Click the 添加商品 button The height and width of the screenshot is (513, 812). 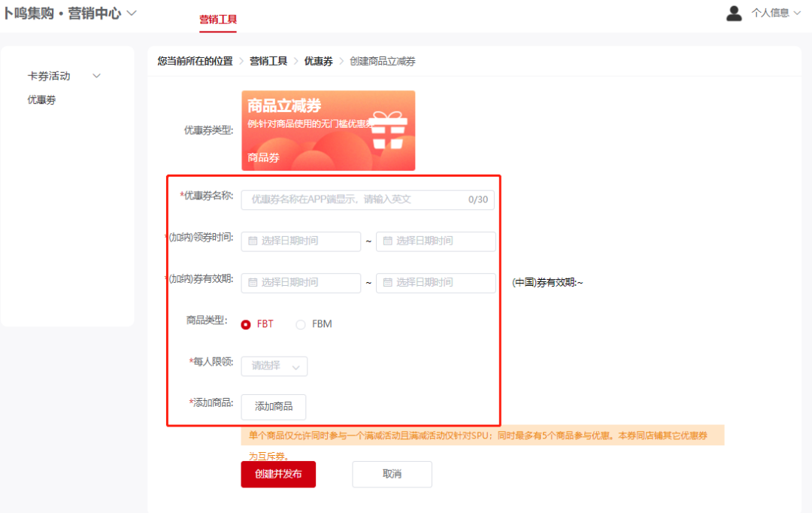point(273,407)
